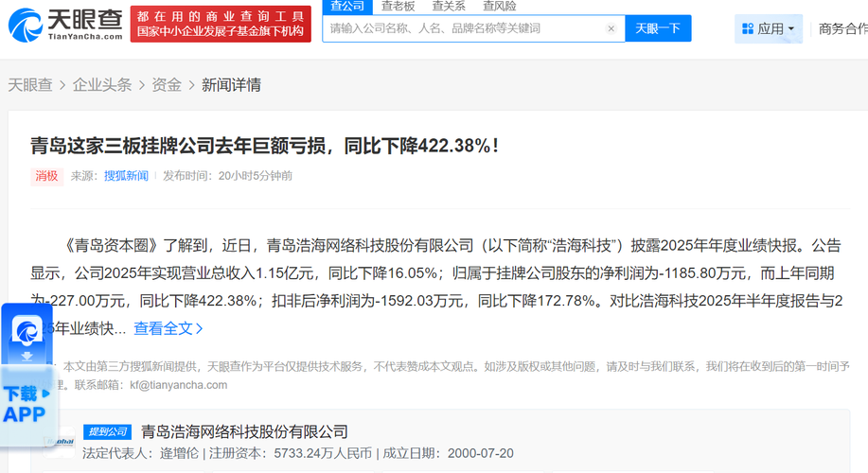This screenshot has height=473, width=868.
Task: Open the red 都在用的商业查询工具 banner
Action: coord(221,24)
